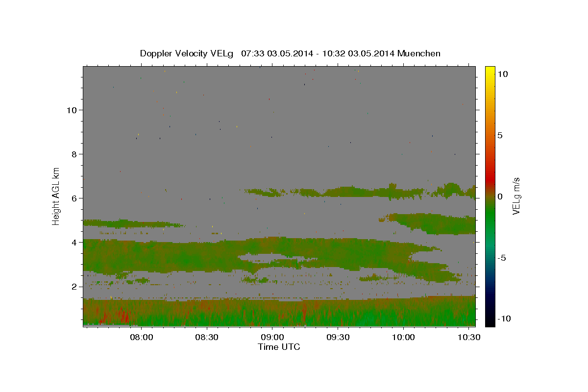The height and width of the screenshot is (392, 588).
Task: Click the yellow top of the colorbar
Action: [490, 71]
